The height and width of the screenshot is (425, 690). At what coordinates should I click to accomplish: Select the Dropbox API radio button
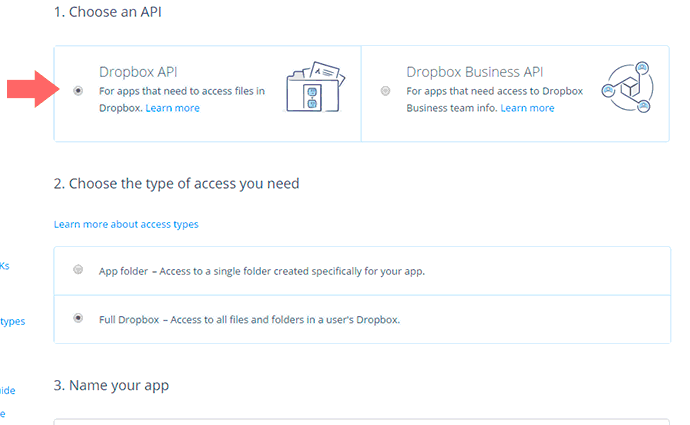(78, 91)
